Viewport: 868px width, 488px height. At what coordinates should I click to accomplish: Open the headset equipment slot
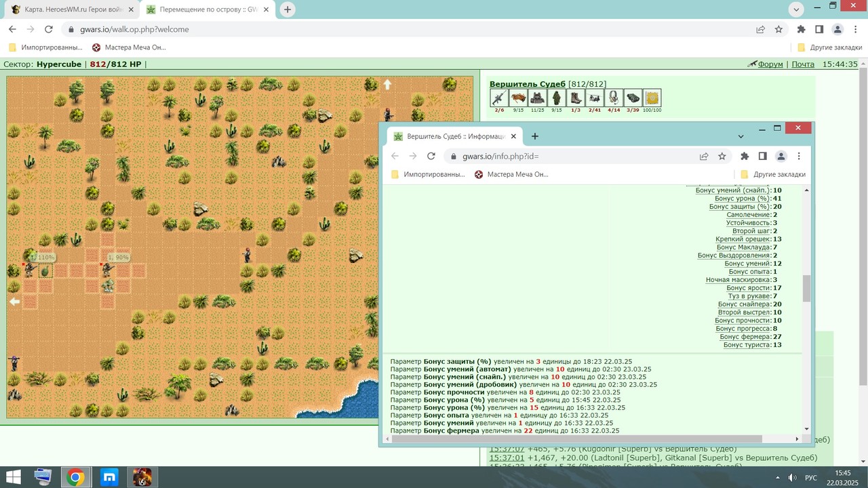point(614,98)
